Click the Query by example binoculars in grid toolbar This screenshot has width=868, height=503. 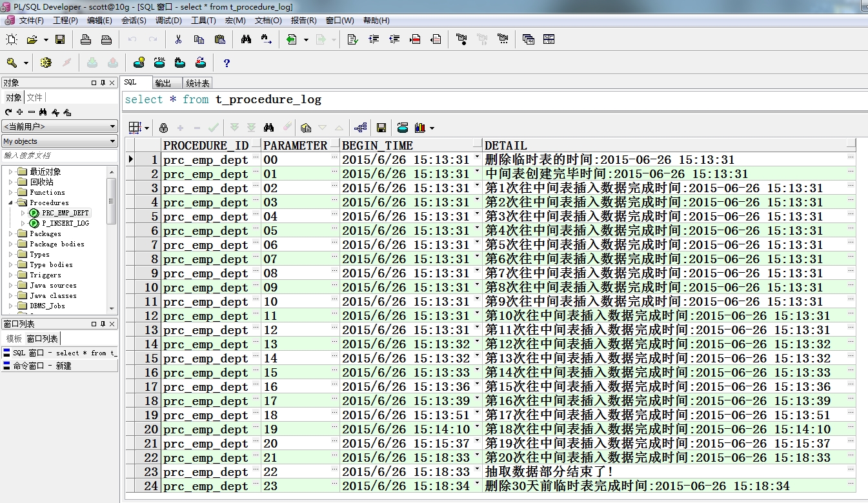pos(269,128)
